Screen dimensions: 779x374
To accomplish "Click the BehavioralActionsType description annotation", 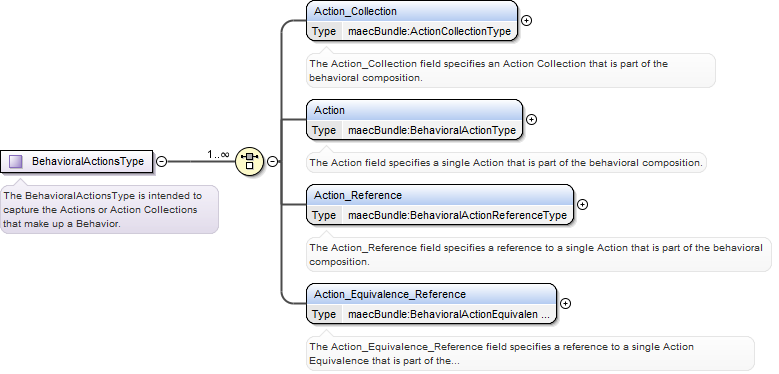I will (x=109, y=210).
